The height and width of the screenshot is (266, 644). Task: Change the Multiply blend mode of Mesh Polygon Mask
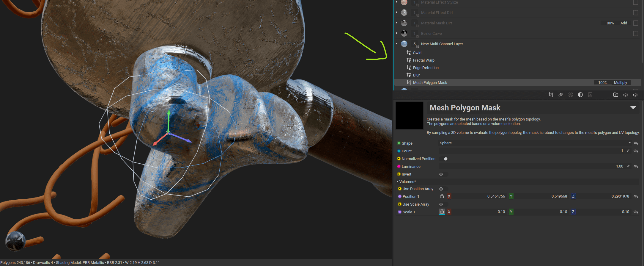click(x=620, y=83)
